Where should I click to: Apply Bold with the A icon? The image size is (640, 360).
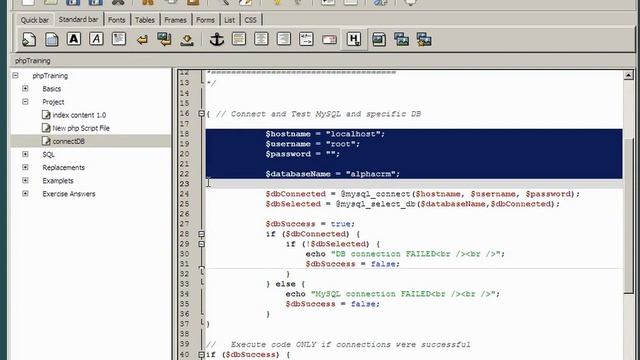(74, 39)
